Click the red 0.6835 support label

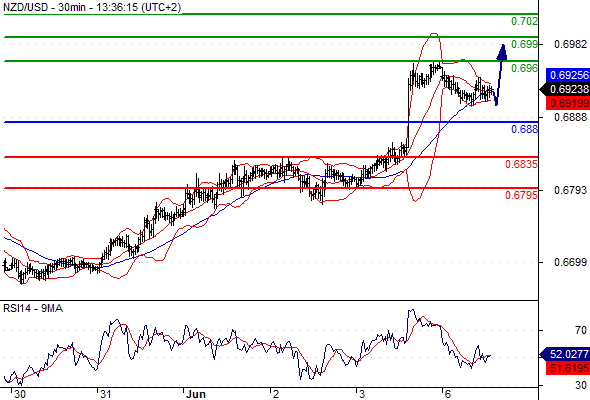[521, 164]
